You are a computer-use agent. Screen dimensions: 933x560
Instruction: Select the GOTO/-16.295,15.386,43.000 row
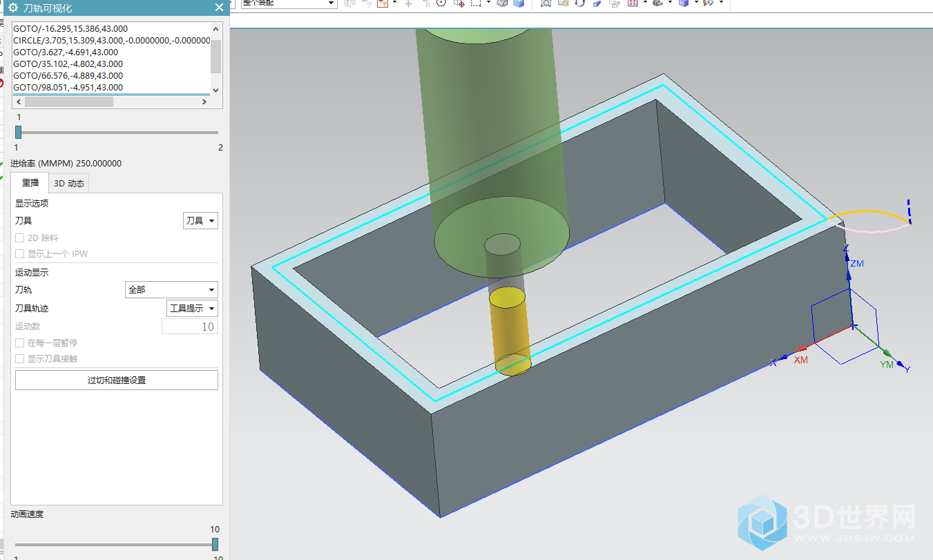110,28
